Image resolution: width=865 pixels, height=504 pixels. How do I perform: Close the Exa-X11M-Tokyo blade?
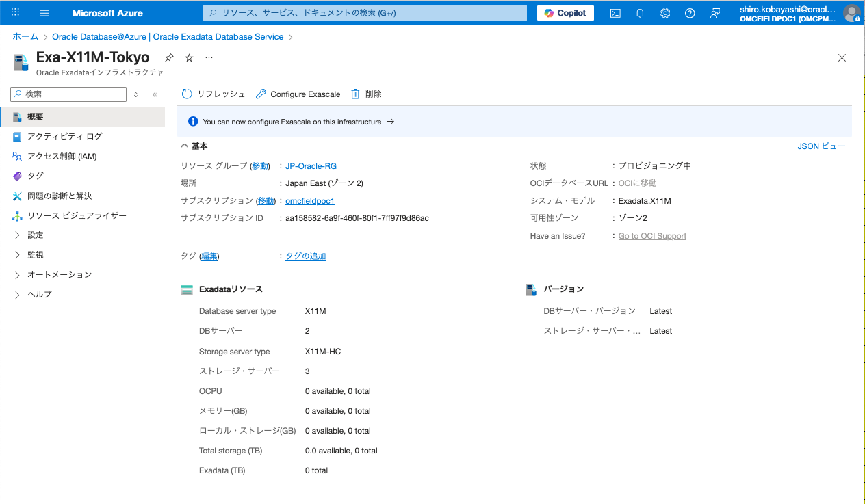(x=842, y=58)
